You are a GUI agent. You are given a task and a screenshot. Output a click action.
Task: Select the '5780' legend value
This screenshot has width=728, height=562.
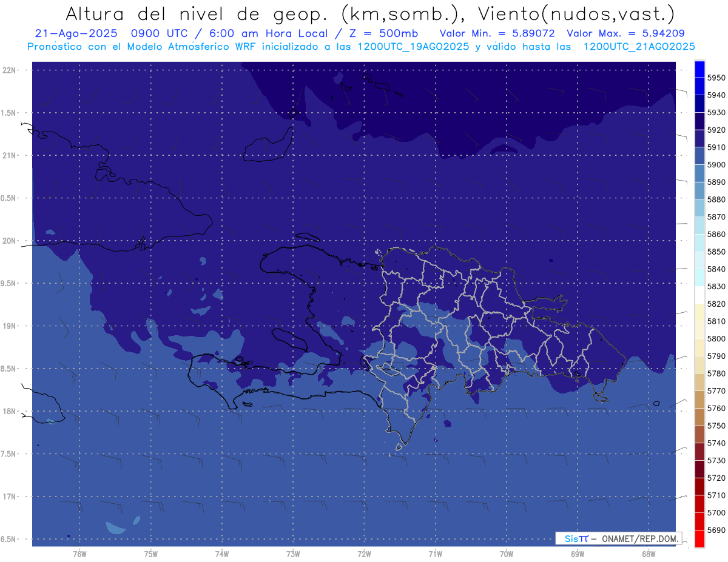(x=716, y=373)
